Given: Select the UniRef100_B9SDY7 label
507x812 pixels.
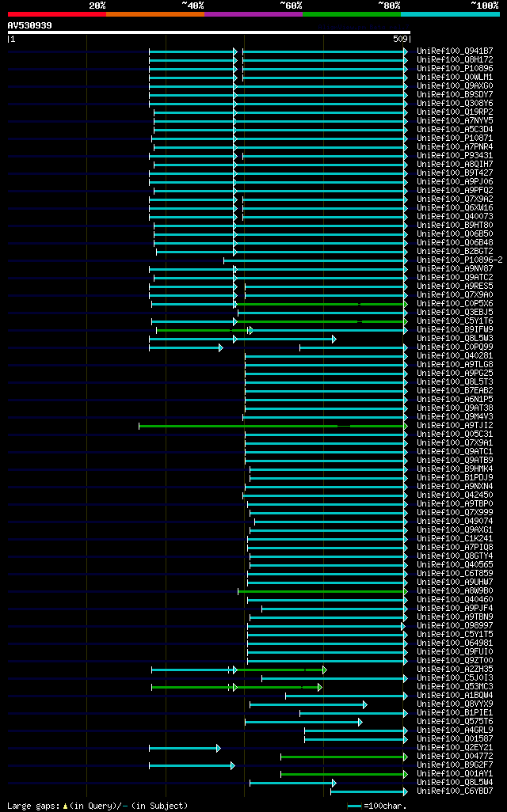Looking at the screenshot, I should tap(456, 95).
